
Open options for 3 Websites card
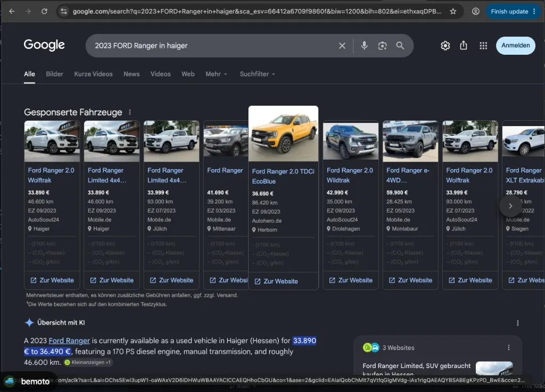point(508,347)
